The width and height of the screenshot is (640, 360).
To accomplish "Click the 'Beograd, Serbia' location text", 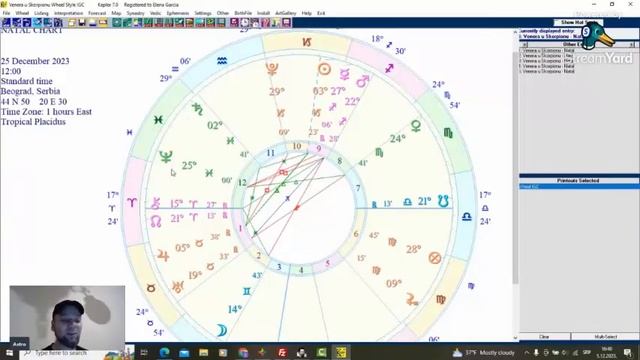I will tap(31, 91).
